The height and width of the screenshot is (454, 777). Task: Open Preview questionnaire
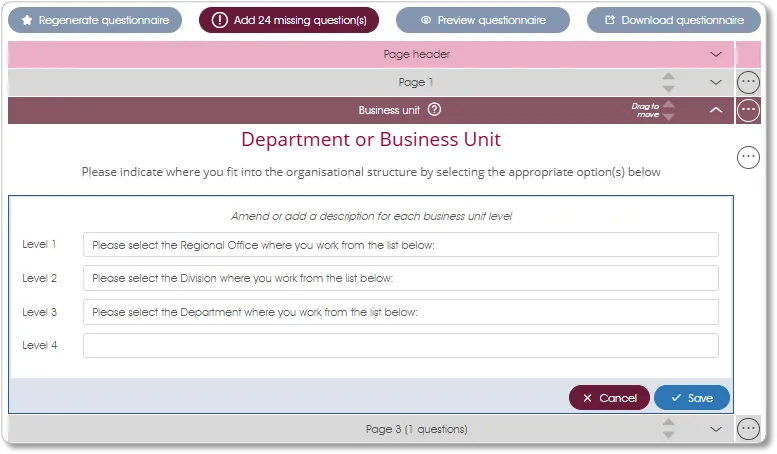[x=483, y=20]
